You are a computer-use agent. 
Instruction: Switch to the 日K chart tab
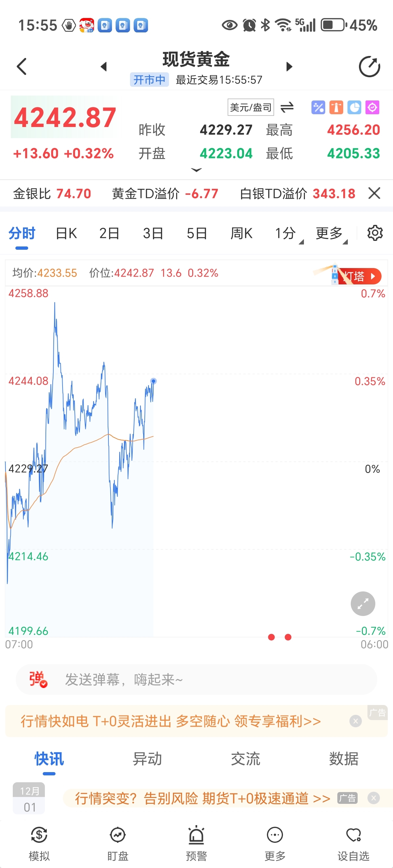(x=66, y=233)
